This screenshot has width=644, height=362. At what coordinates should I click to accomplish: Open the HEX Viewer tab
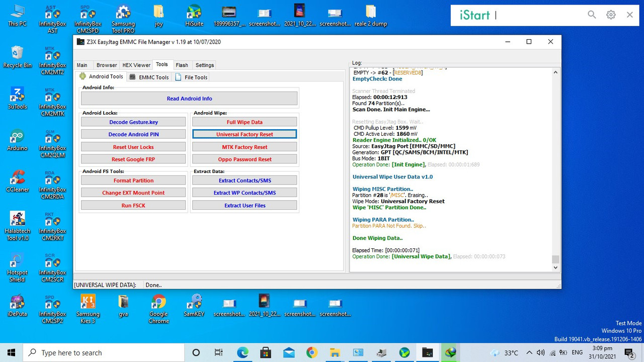tap(136, 65)
